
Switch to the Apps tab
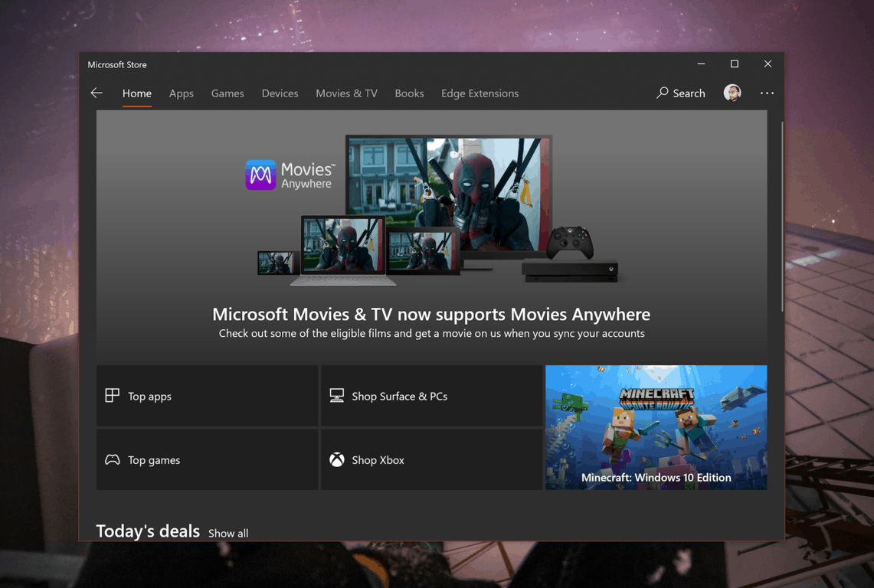click(x=182, y=93)
